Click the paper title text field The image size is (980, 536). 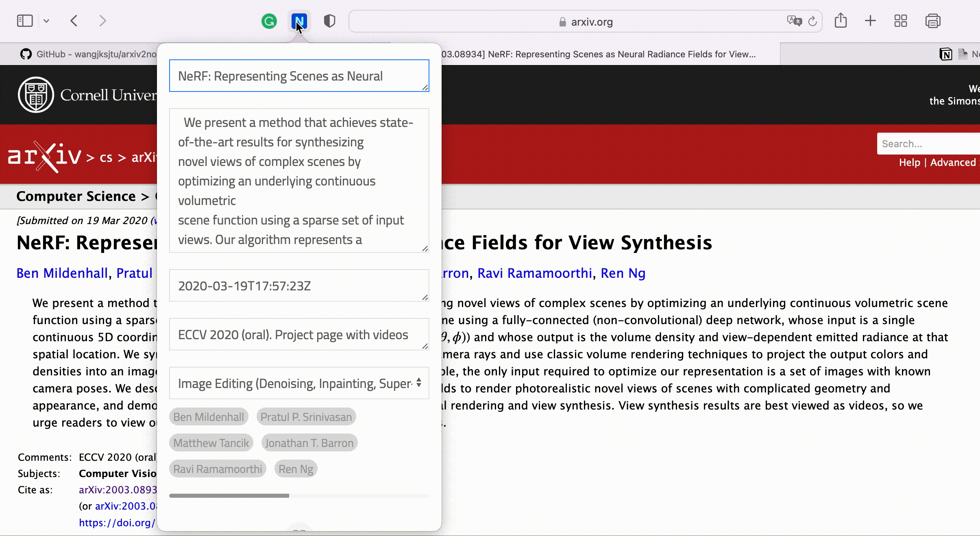(299, 76)
